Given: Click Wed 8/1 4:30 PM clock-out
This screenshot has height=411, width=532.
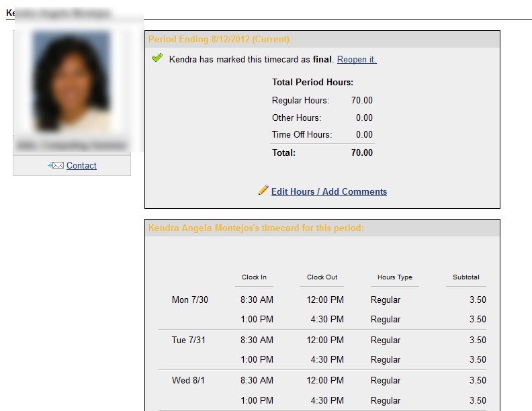Looking at the screenshot, I should tap(327, 400).
